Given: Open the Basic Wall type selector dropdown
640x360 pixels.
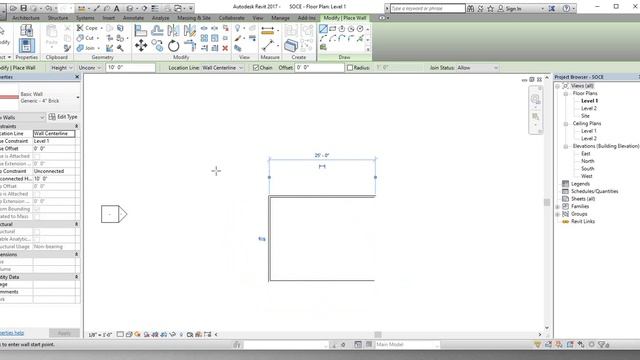Looking at the screenshot, I should pos(78,98).
